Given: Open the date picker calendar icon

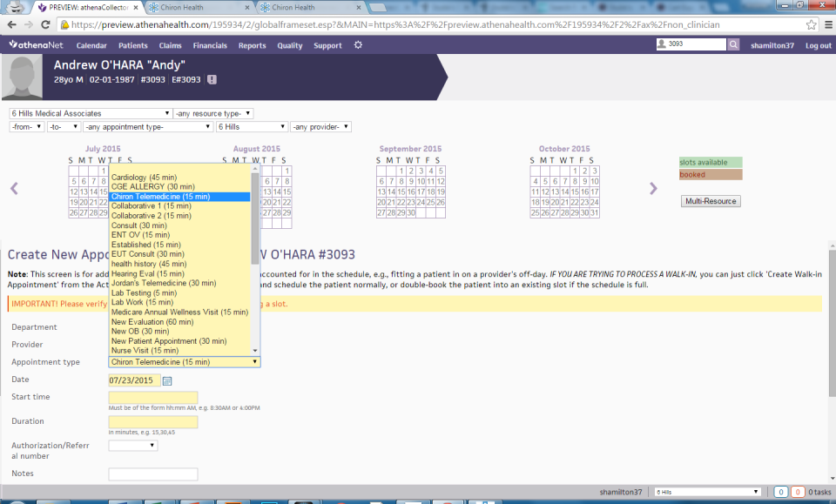Looking at the screenshot, I should click(x=167, y=381).
